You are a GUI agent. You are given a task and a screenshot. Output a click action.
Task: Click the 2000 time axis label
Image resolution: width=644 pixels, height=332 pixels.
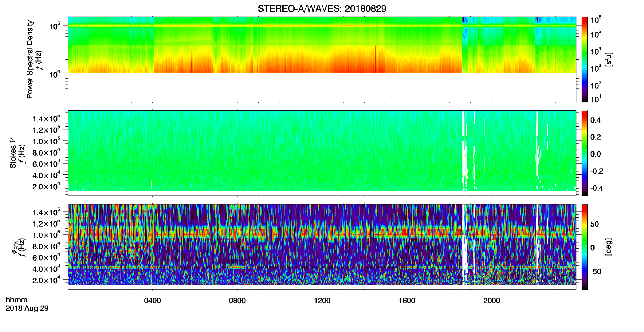(x=492, y=300)
